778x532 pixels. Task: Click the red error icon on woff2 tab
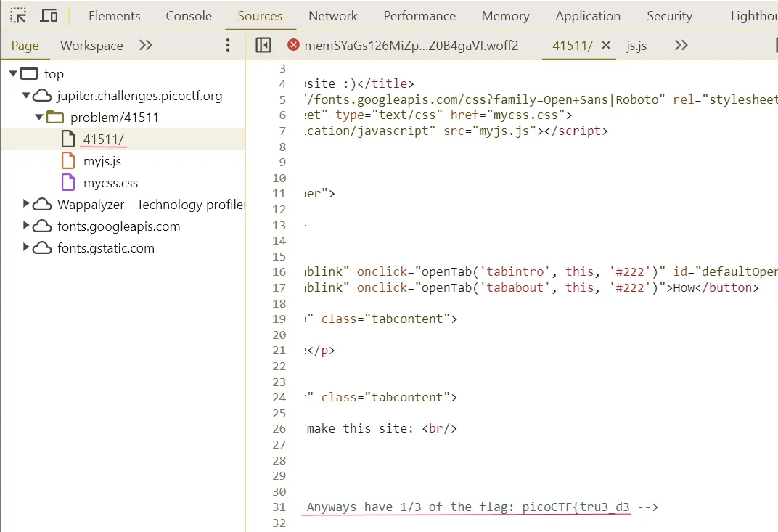click(293, 45)
